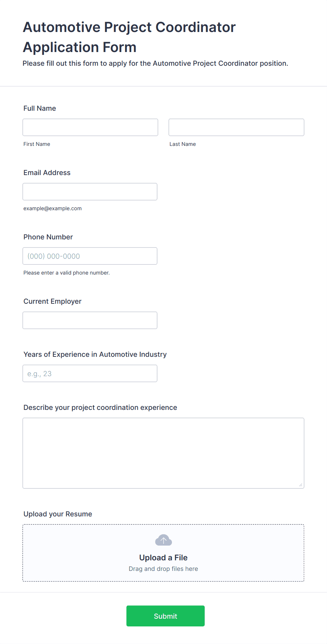Click the project coordination experience textarea
This screenshot has height=644, width=327.
coord(163,453)
